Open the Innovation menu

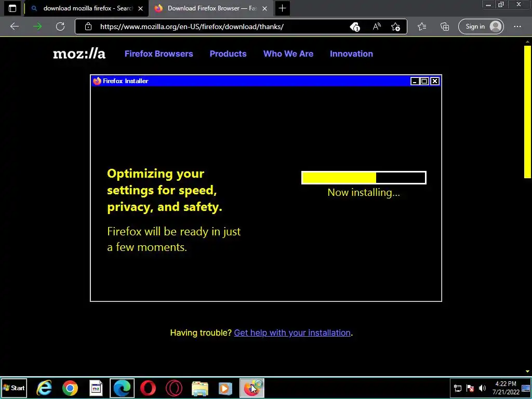352,54
